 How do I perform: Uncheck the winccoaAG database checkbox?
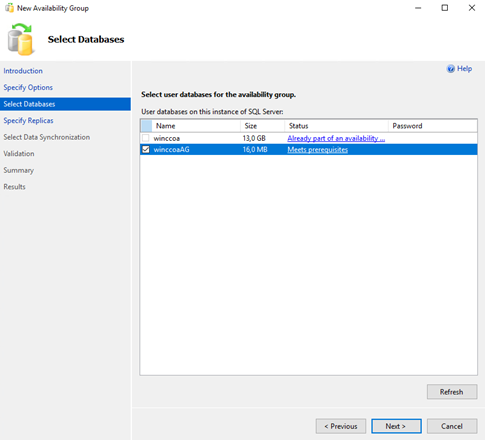click(x=146, y=149)
